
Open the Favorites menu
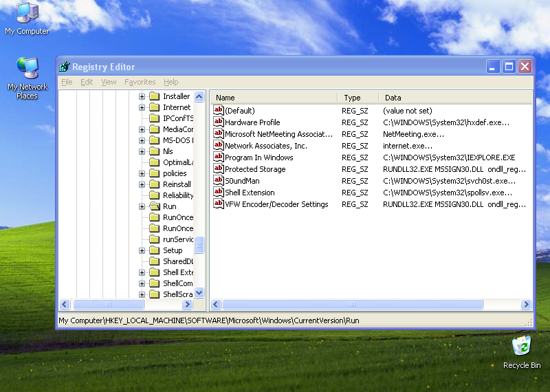pyautogui.click(x=140, y=82)
